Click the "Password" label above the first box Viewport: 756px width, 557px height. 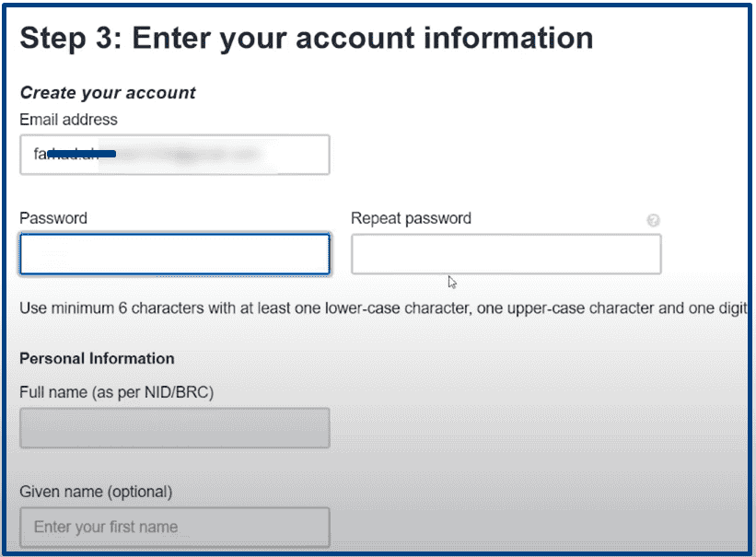pos(53,219)
